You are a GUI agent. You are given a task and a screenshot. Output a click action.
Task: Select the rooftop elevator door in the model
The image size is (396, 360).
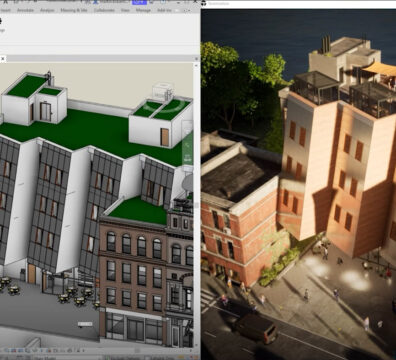[x=45, y=111]
